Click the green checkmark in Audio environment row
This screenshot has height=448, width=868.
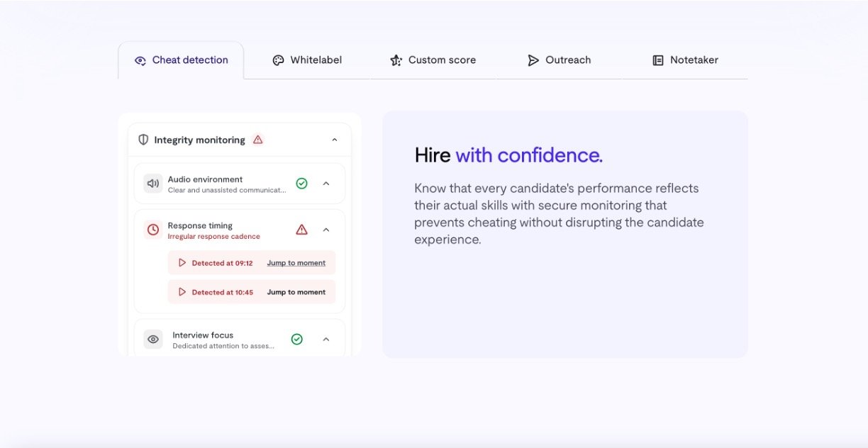click(x=301, y=184)
